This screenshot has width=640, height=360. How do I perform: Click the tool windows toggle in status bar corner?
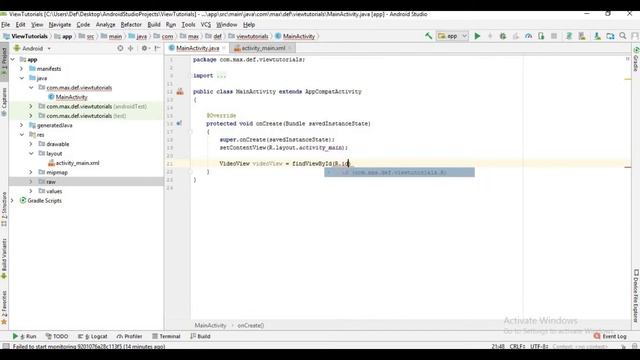pyautogui.click(x=6, y=346)
